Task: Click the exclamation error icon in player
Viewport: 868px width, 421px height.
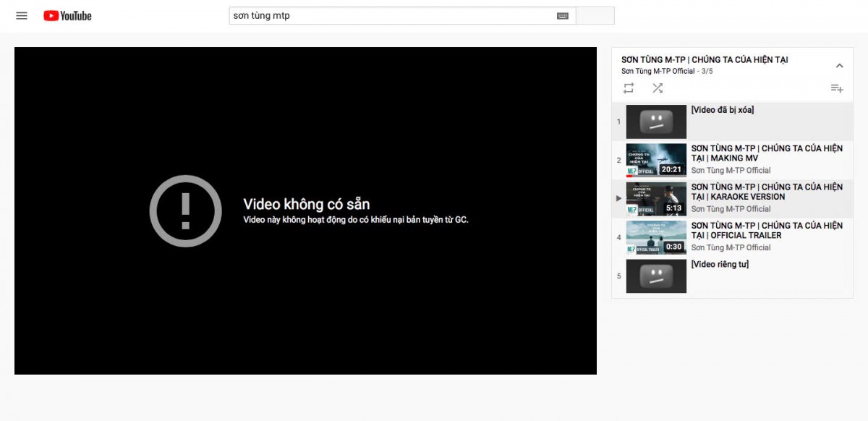Action: (186, 210)
